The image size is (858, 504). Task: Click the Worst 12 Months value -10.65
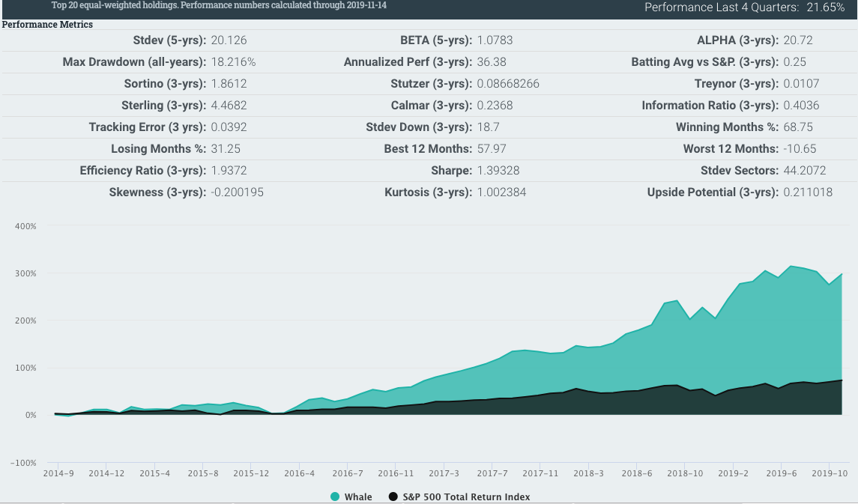800,149
